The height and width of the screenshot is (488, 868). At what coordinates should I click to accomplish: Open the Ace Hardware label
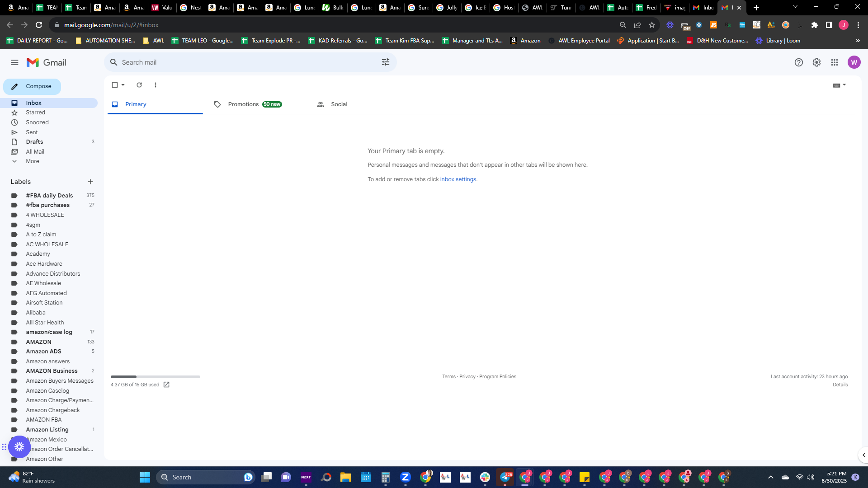click(49, 264)
